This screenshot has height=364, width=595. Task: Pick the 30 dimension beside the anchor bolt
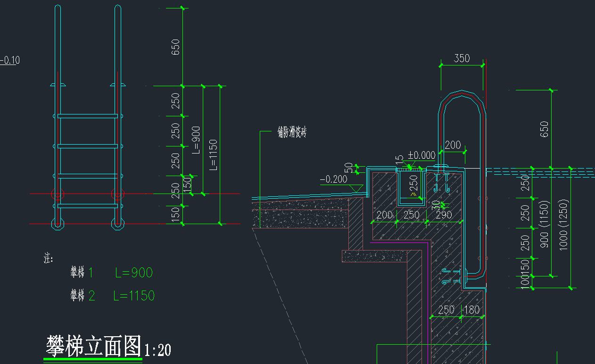click(x=436, y=204)
